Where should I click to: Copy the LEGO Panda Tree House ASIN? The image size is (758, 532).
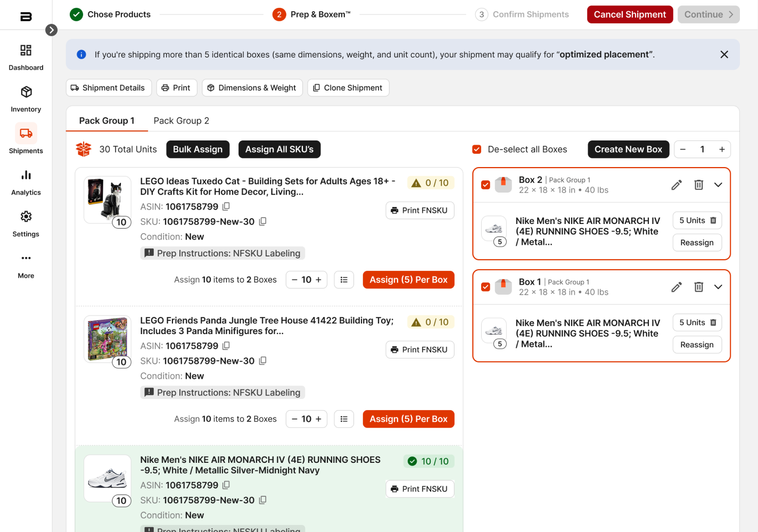pyautogui.click(x=226, y=346)
